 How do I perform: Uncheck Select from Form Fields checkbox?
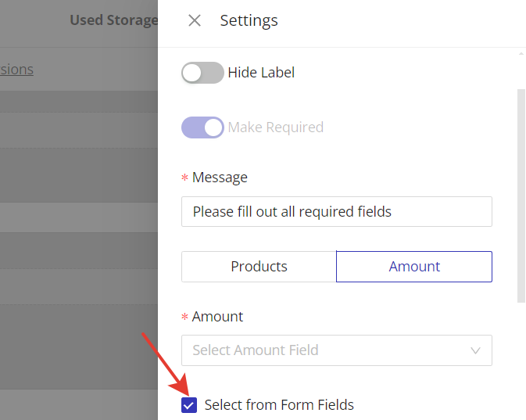pos(189,405)
